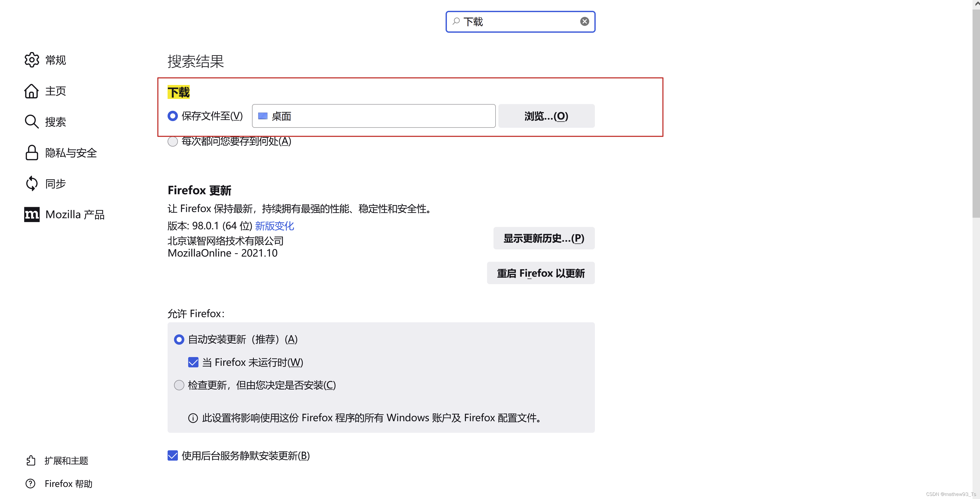Open 'Show Update History' (显示更新历史) button
This screenshot has width=980, height=499.
pyautogui.click(x=544, y=238)
